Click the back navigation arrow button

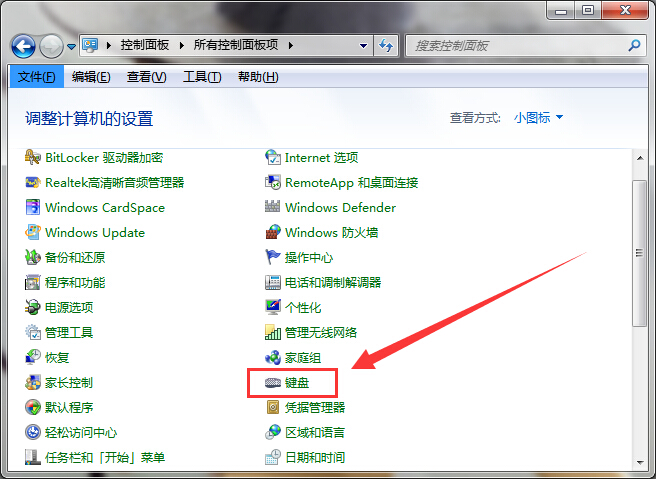tap(24, 46)
